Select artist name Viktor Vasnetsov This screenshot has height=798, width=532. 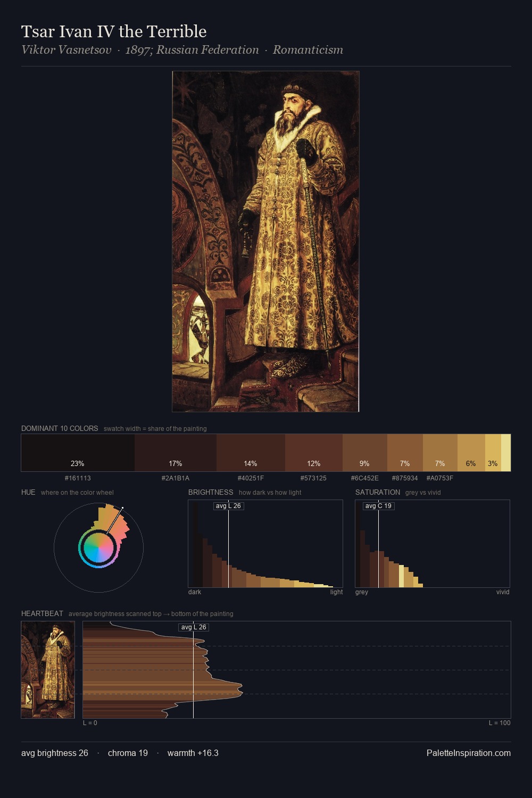(66, 50)
